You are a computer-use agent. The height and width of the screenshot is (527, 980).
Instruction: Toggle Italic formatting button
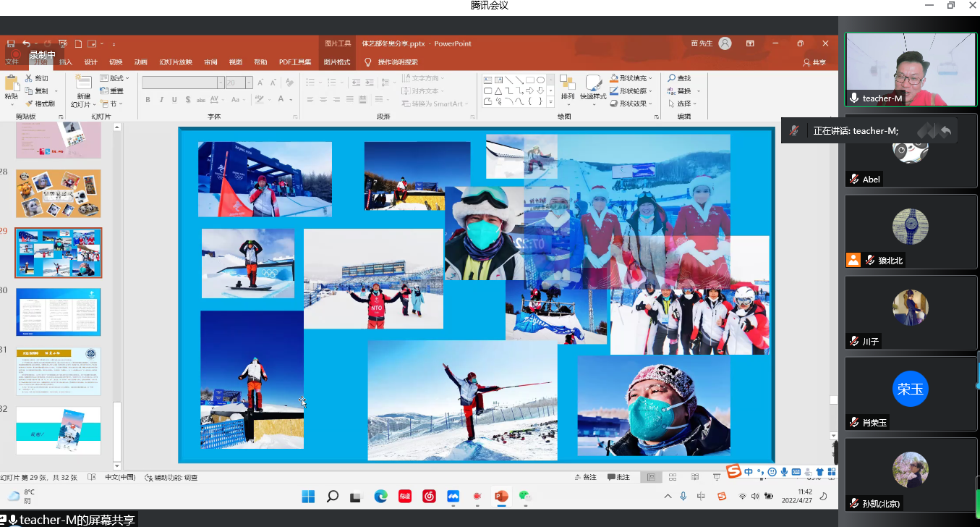pyautogui.click(x=162, y=100)
